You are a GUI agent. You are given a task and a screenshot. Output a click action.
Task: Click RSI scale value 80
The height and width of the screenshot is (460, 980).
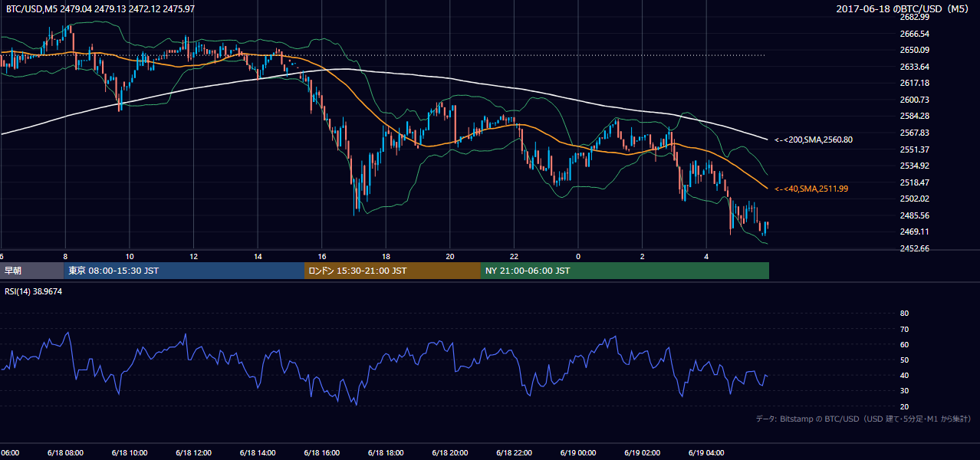coord(904,314)
